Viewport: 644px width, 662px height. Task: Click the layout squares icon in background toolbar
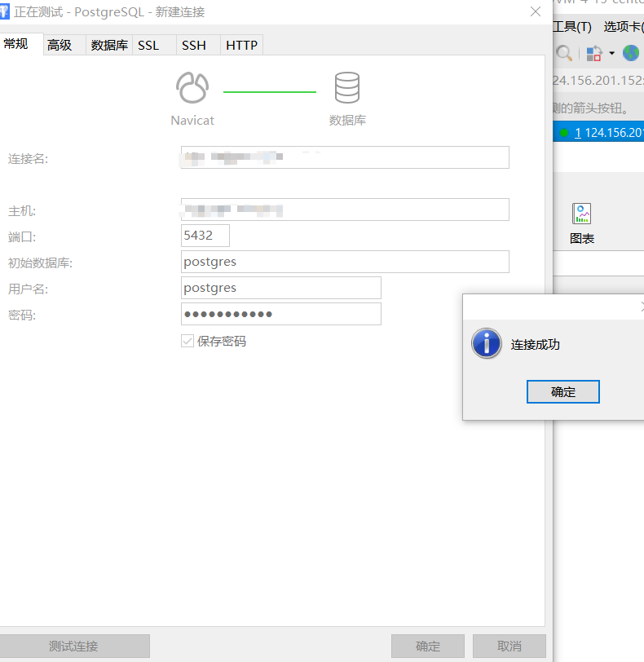(594, 53)
